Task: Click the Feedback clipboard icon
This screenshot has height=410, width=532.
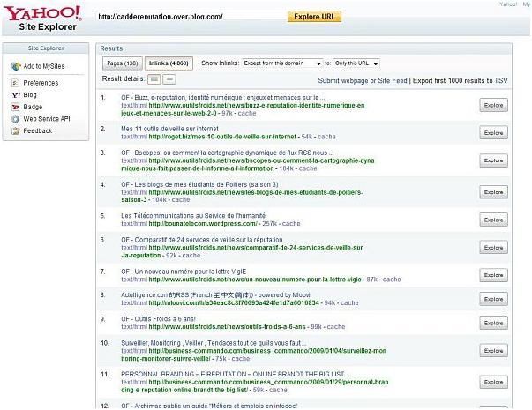Action: 15,130
